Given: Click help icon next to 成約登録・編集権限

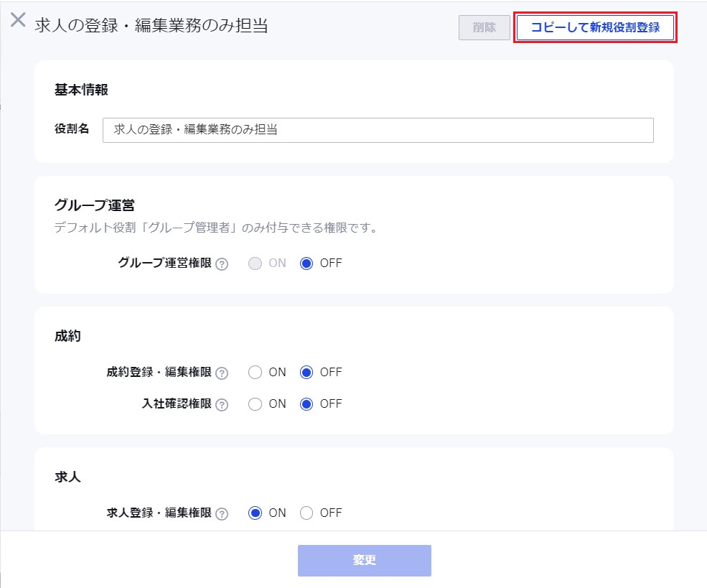Looking at the screenshot, I should [222, 373].
